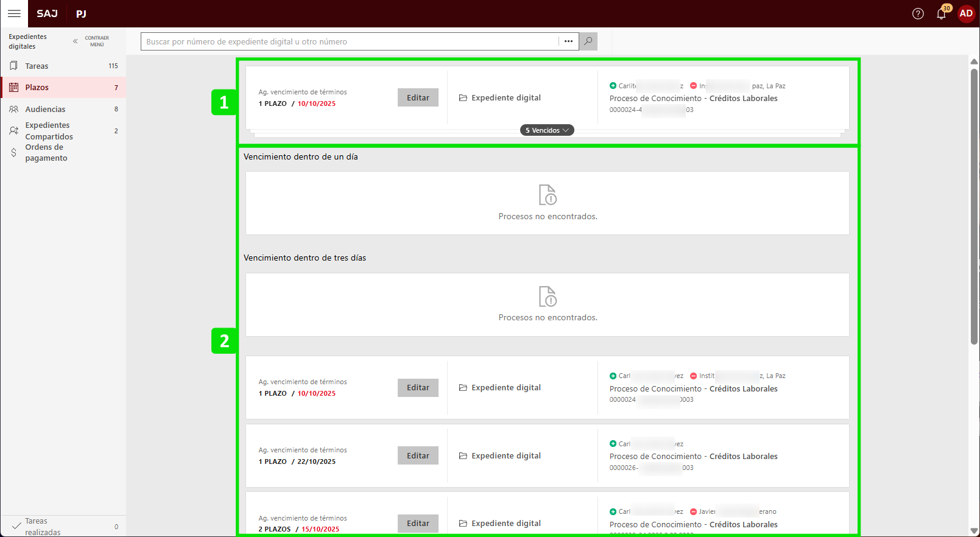The image size is (980, 537).
Task: Open Ordens de pagamento
Action: (x=46, y=153)
